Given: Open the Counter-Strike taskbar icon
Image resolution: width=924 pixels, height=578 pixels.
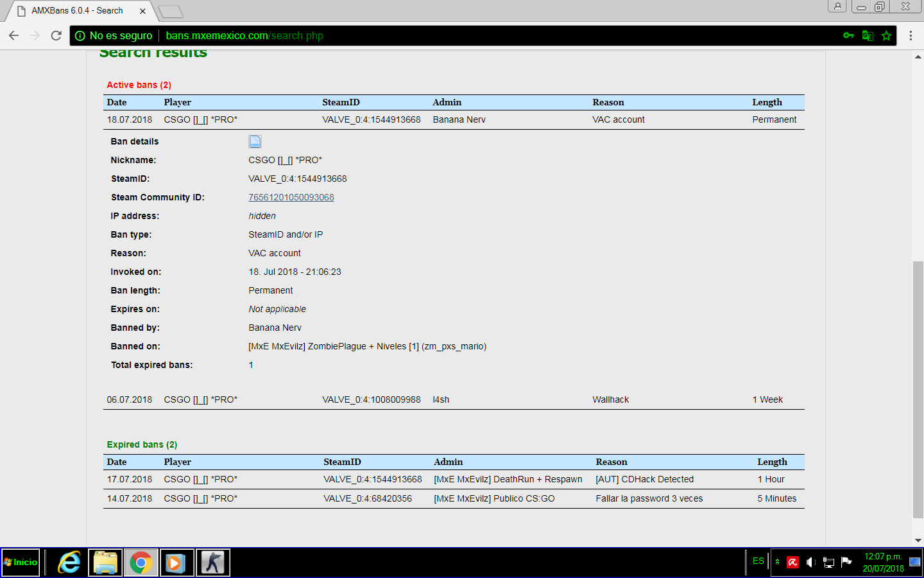Looking at the screenshot, I should click(x=212, y=563).
